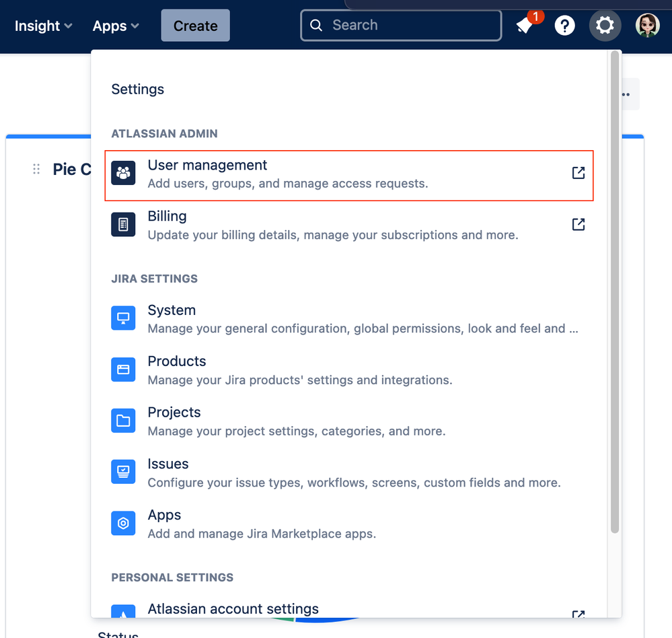Expand the Apps dropdown in top navigation
The image size is (672, 638).
click(116, 26)
